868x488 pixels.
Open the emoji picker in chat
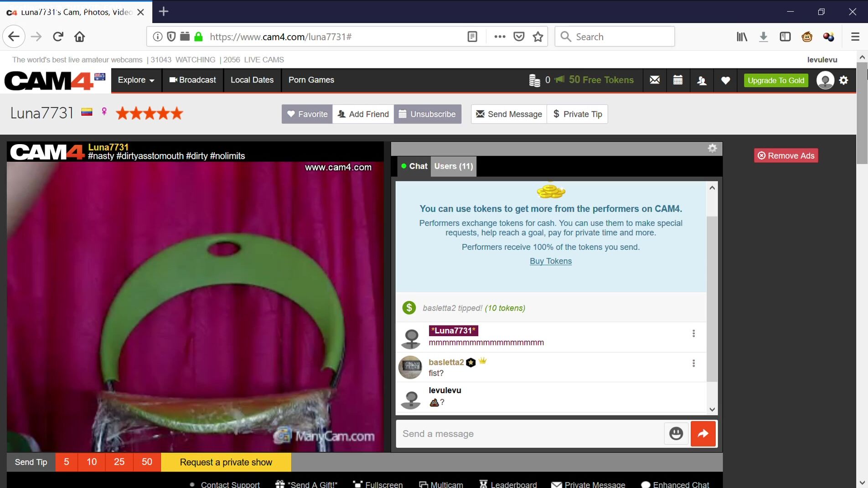coord(676,433)
